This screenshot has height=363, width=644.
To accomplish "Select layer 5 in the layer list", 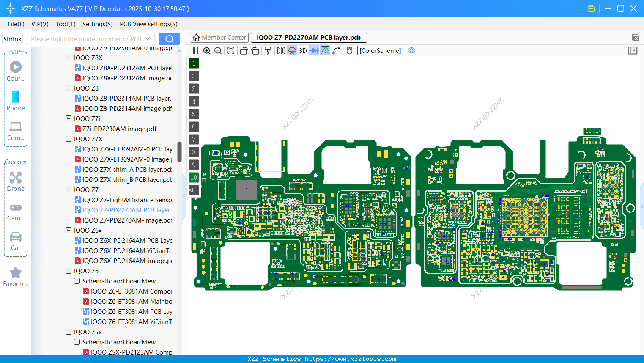I will point(194,114).
